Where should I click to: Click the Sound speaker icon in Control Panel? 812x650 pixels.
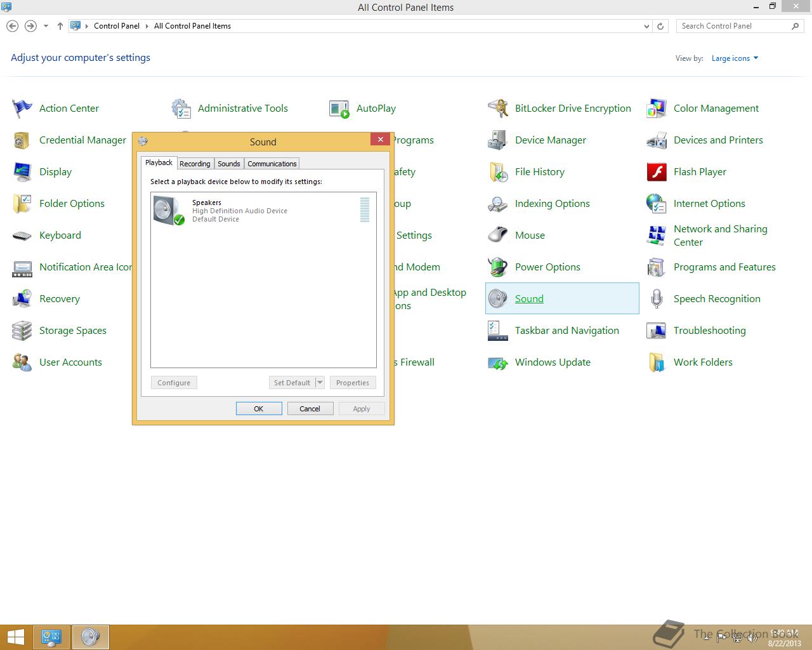point(498,299)
